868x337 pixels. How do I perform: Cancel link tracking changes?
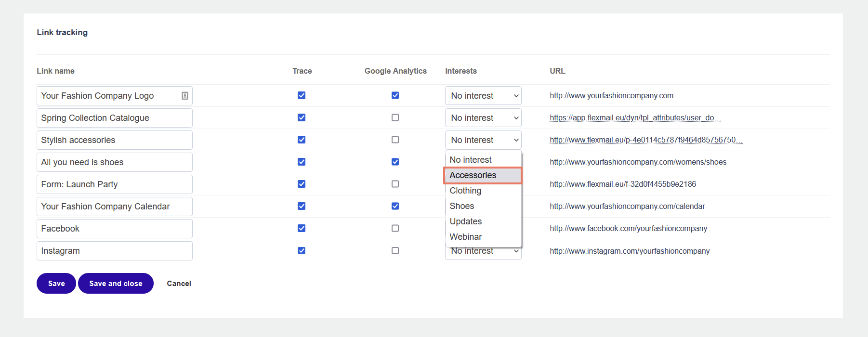coord(179,284)
